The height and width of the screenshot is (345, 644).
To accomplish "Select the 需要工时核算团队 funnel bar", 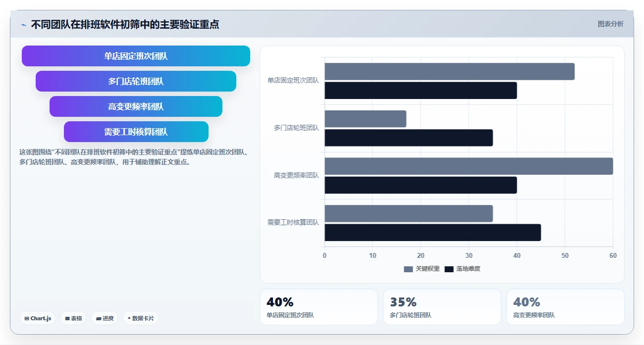I will pos(136,132).
